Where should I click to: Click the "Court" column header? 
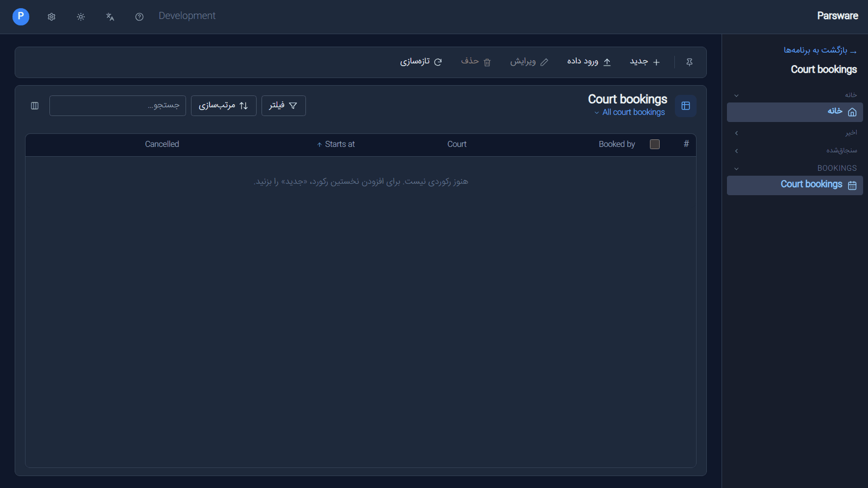[x=457, y=144]
